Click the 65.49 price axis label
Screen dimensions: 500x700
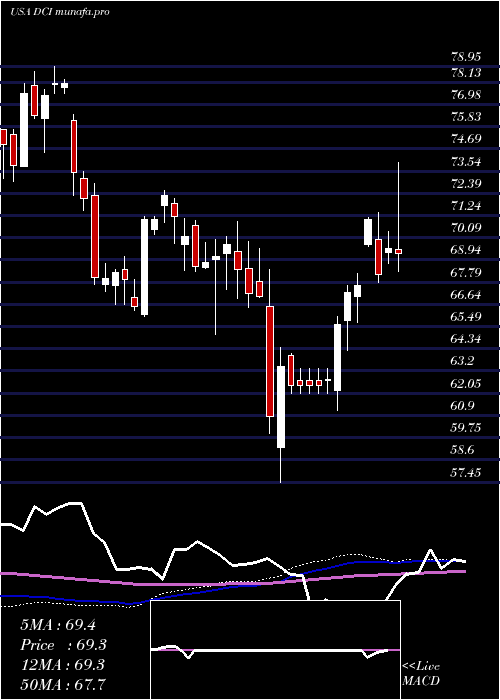[x=467, y=317]
